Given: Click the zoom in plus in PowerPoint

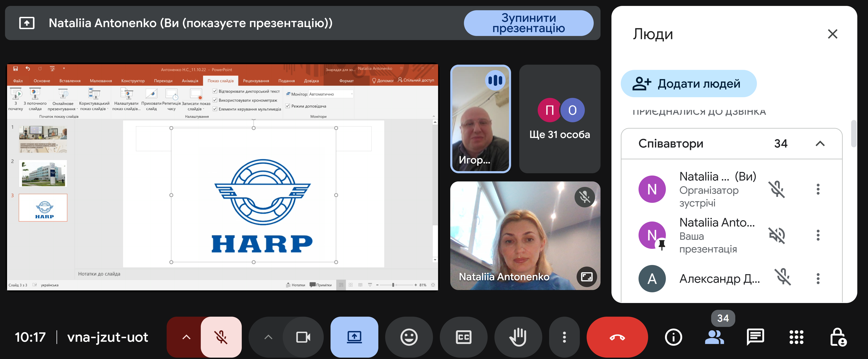Looking at the screenshot, I should pos(415,285).
